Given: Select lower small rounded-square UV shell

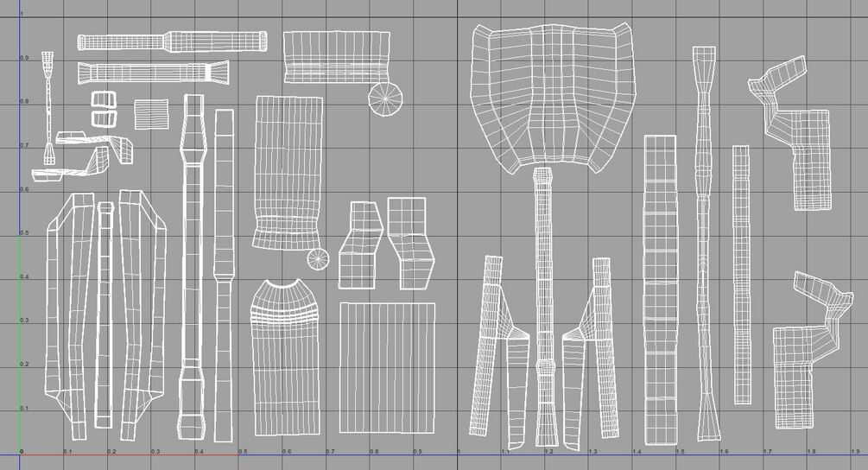Looking at the screenshot, I should pyautogui.click(x=104, y=117).
